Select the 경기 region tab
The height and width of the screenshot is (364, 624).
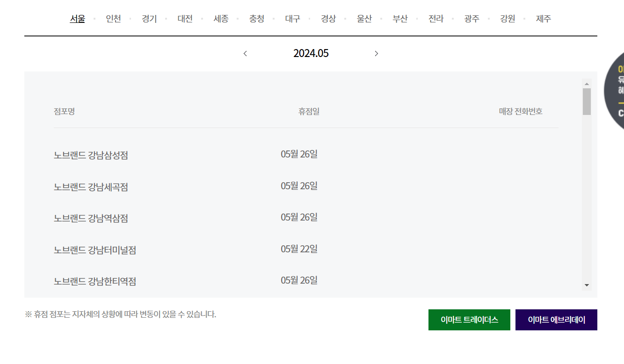[x=149, y=19]
